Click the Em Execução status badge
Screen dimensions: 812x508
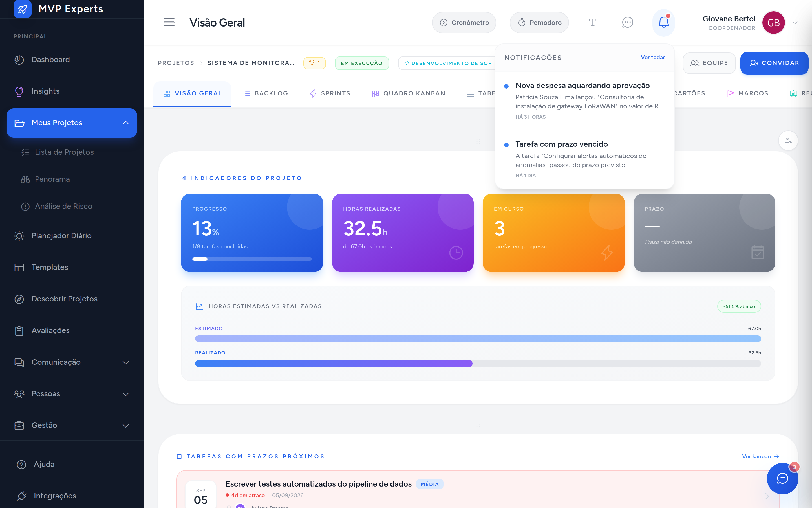click(x=362, y=63)
